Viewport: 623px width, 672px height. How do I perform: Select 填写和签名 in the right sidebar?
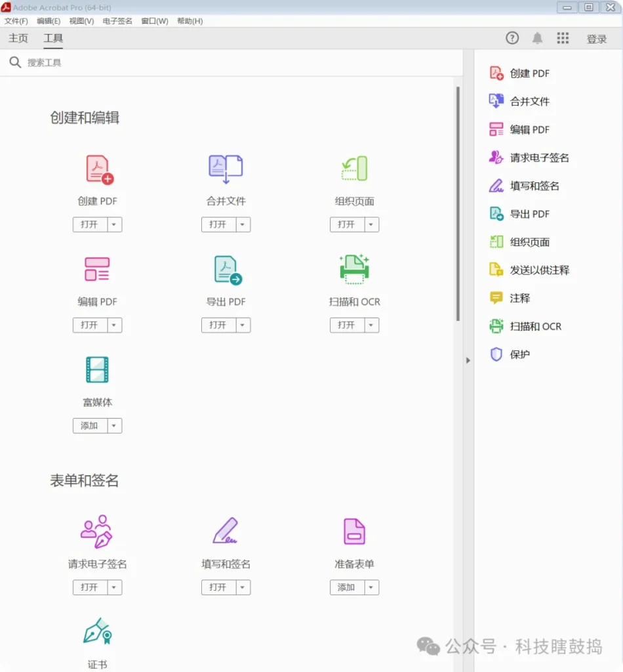524,186
